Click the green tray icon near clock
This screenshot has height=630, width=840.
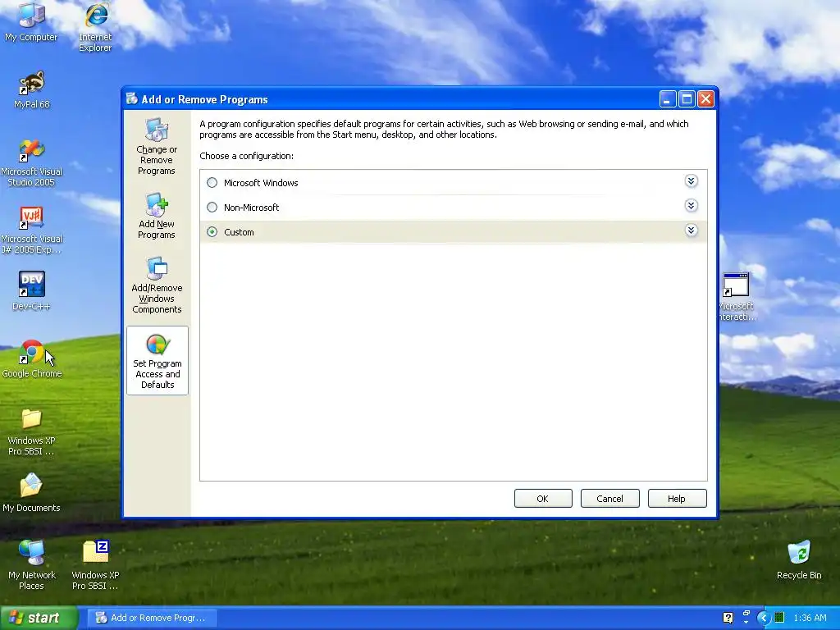click(779, 618)
